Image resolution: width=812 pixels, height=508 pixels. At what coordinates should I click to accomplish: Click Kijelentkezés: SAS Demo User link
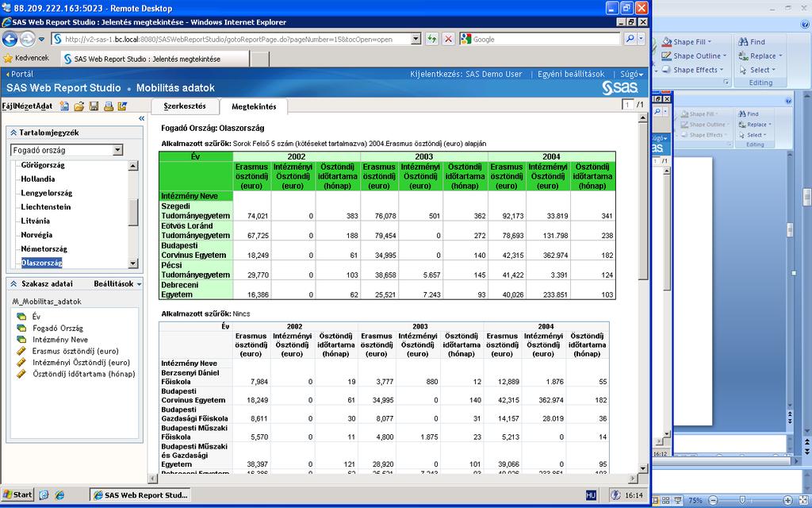tap(466, 74)
